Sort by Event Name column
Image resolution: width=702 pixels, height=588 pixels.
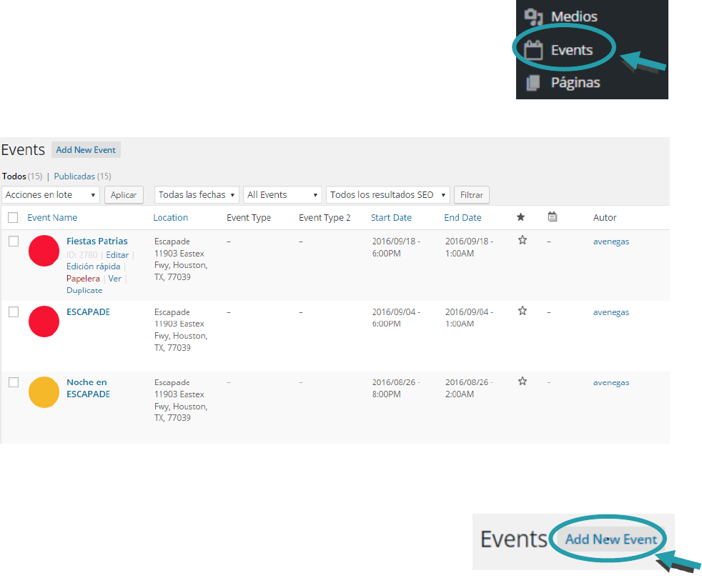pyautogui.click(x=52, y=217)
